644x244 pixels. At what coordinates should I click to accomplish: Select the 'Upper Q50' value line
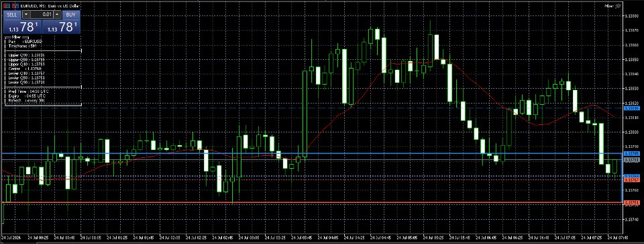[x=27, y=60]
